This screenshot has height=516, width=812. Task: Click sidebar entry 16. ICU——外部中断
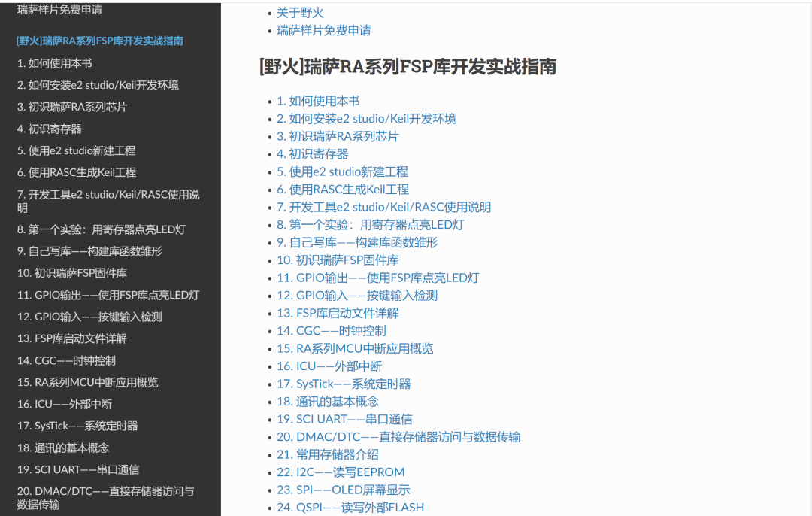64,404
